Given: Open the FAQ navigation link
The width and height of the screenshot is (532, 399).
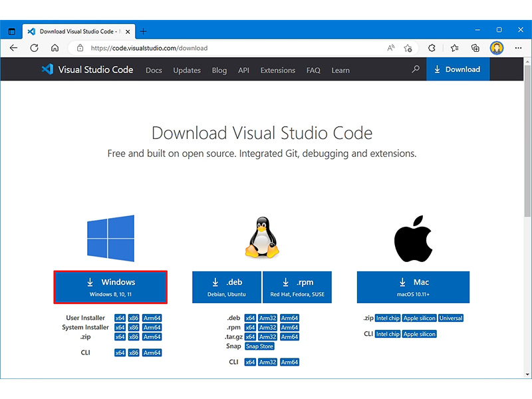Looking at the screenshot, I should coord(313,70).
